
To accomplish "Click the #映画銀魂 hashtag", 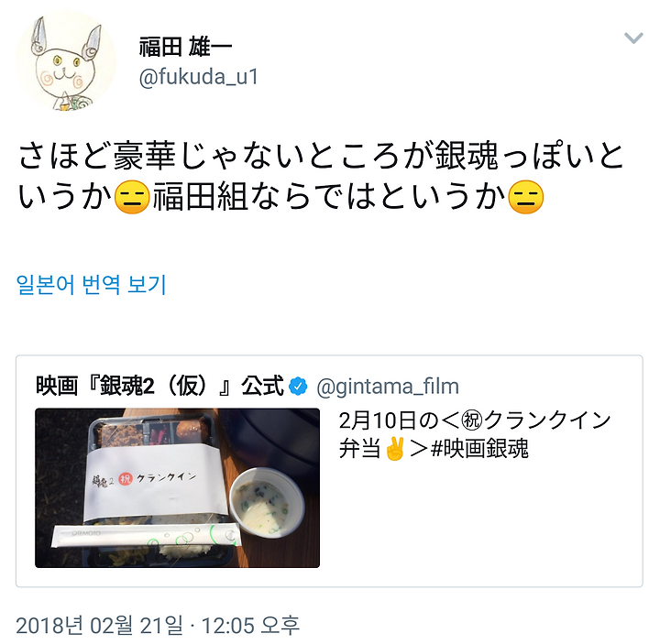I will 479,449.
